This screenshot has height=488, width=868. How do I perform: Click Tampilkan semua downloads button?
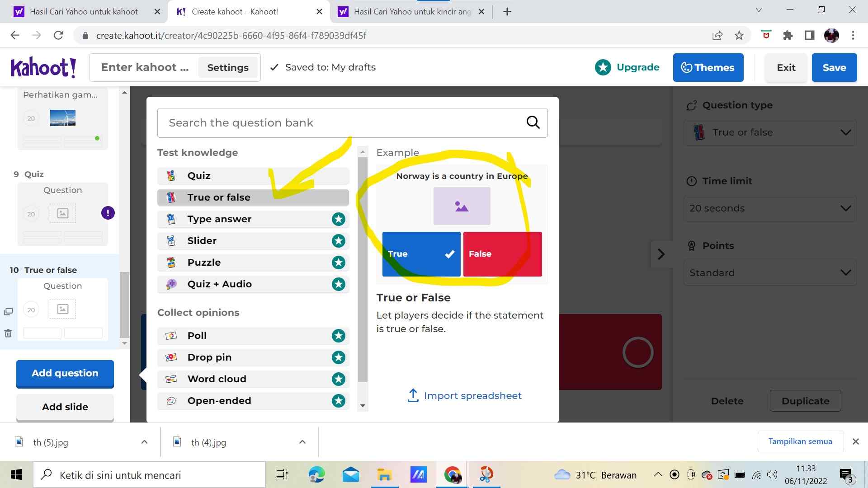pos(800,441)
